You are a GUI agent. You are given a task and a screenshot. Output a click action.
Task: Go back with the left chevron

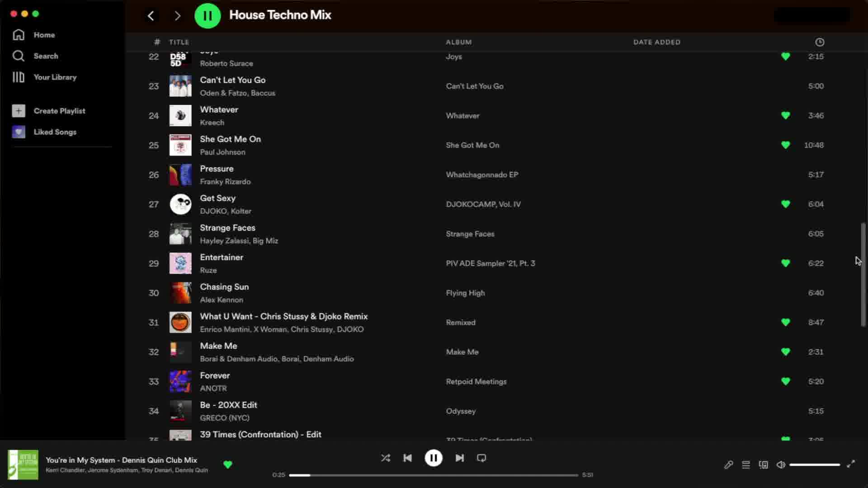[151, 16]
